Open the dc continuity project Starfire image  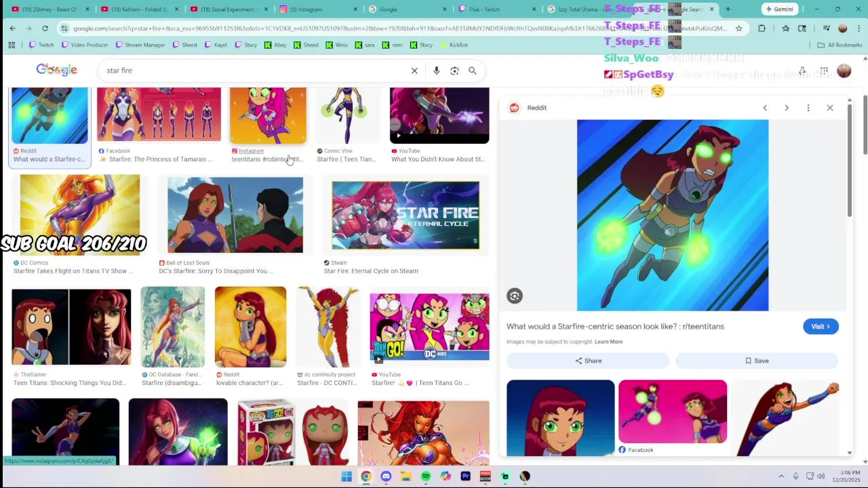tap(328, 327)
